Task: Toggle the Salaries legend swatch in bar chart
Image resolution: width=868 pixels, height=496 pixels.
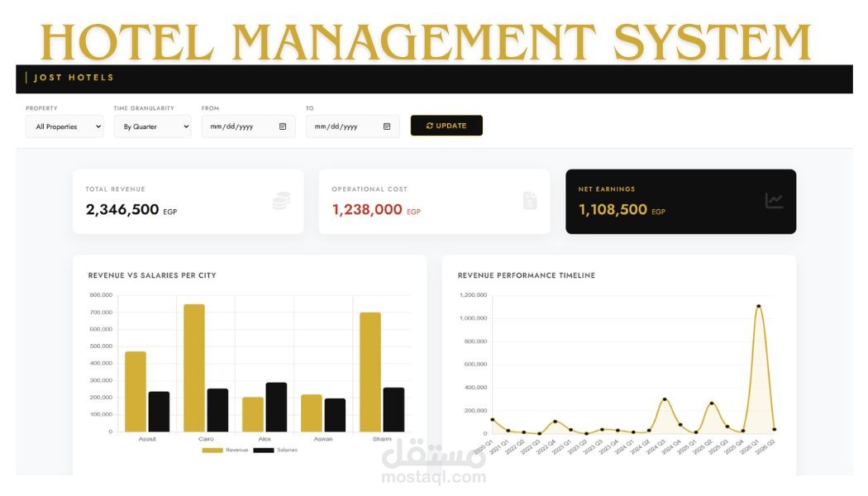Action: 264,450
